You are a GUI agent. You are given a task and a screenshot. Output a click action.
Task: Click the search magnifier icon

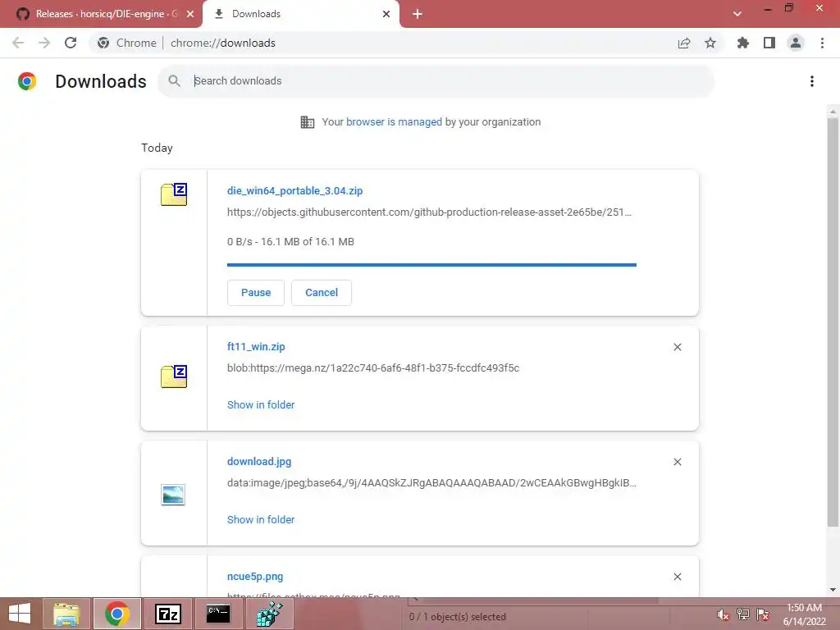(174, 81)
